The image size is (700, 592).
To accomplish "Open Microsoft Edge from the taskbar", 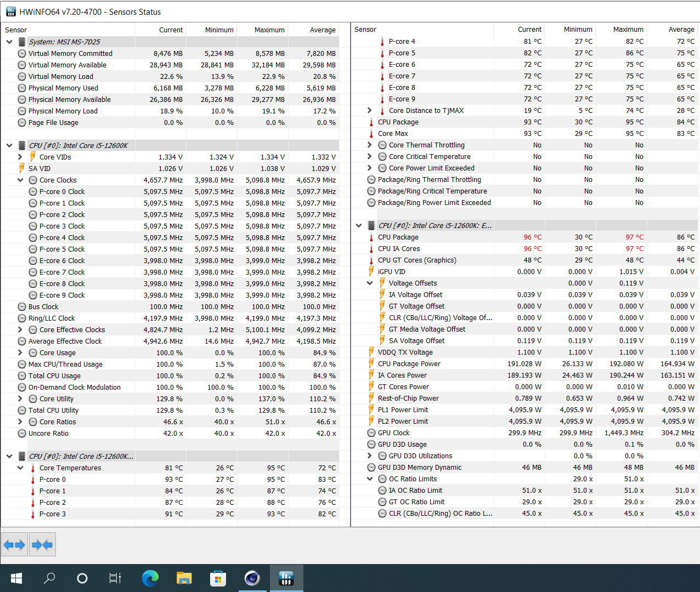I will [x=150, y=578].
